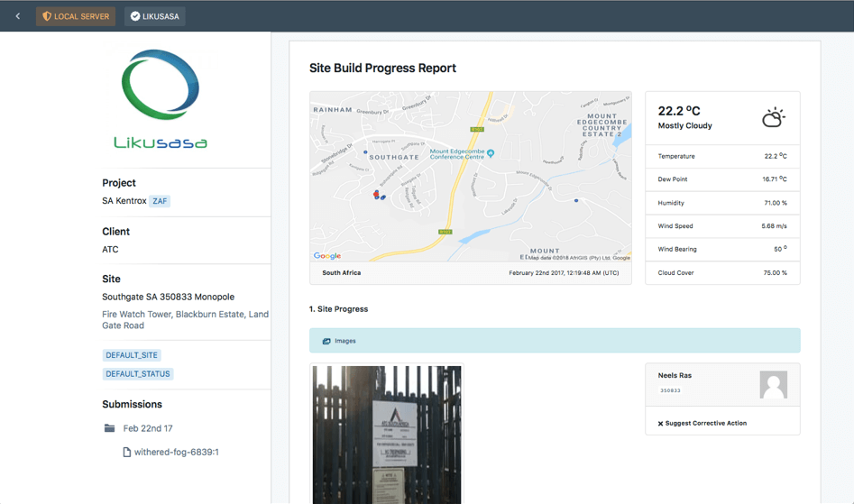Click the Mount Edgecombe Conference Centre map pin
Viewport: 854px width, 504px height.
(491, 153)
